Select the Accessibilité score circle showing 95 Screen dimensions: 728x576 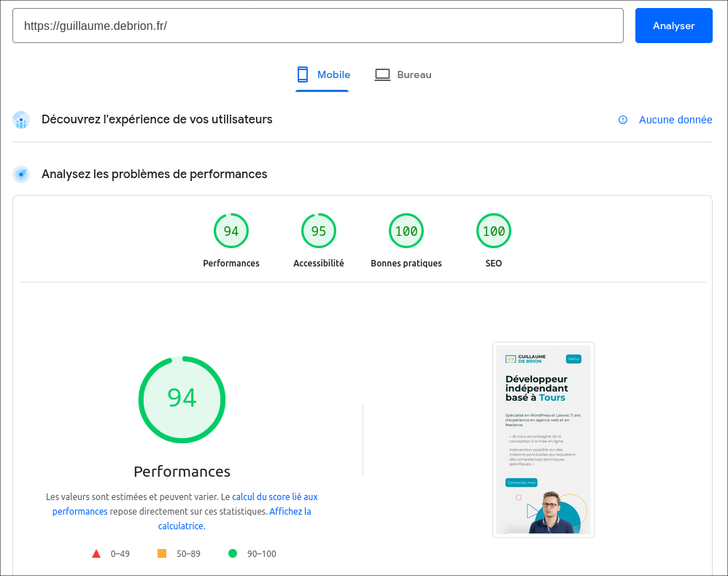319,230
